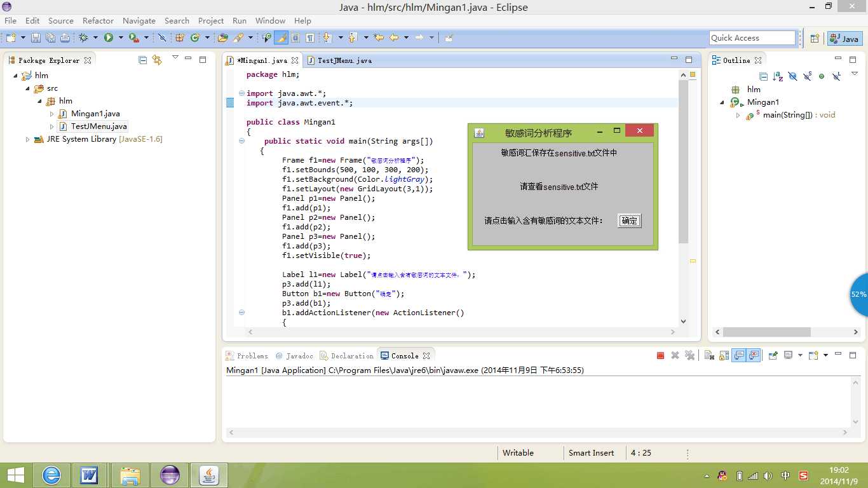Open the Source menu
Screen dimensions: 868x488
click(61, 20)
